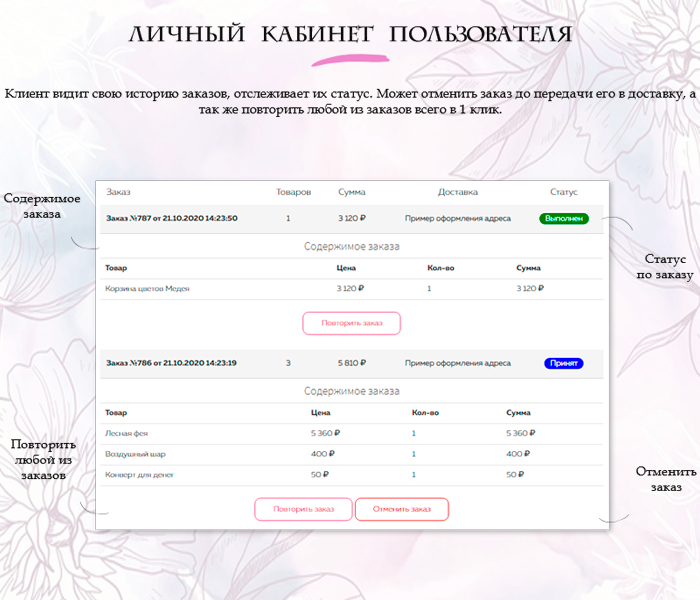
Task: Open product Корзина цветов Медея
Action: pyautogui.click(x=147, y=288)
